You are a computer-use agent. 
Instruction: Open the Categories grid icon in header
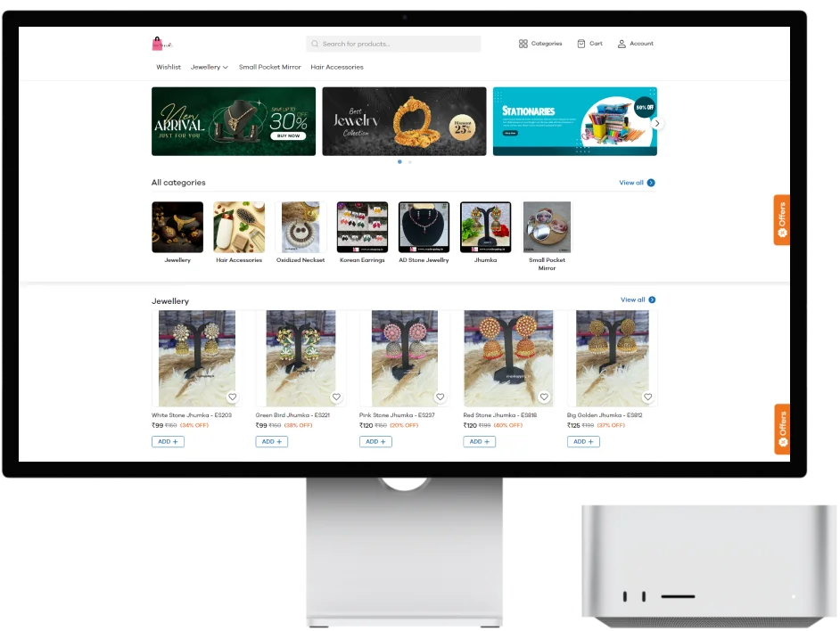pyautogui.click(x=523, y=44)
